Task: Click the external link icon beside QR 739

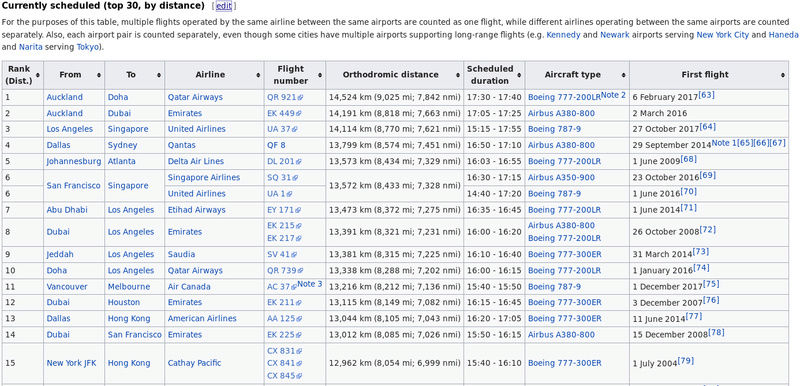Action: [300, 271]
